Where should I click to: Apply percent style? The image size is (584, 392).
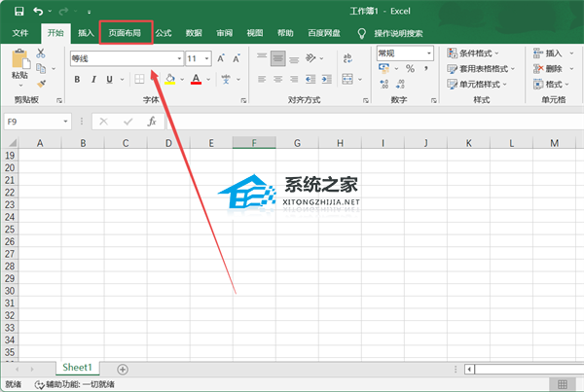[x=410, y=68]
